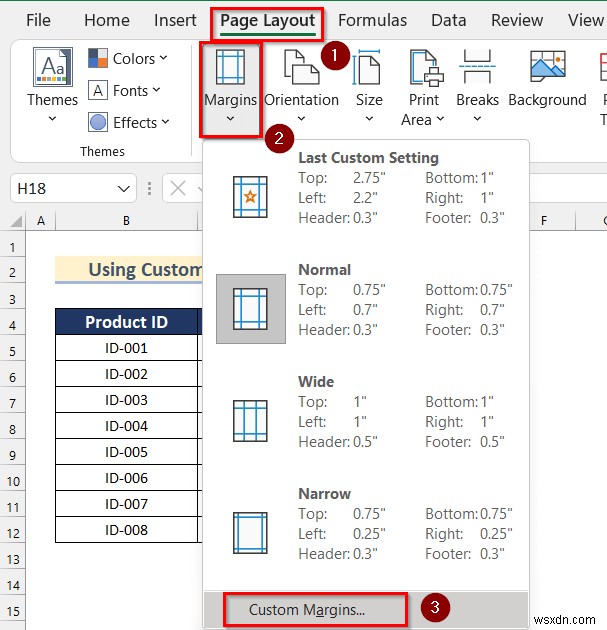Click cell containing ID-008
This screenshot has width=607, height=630.
point(126,530)
